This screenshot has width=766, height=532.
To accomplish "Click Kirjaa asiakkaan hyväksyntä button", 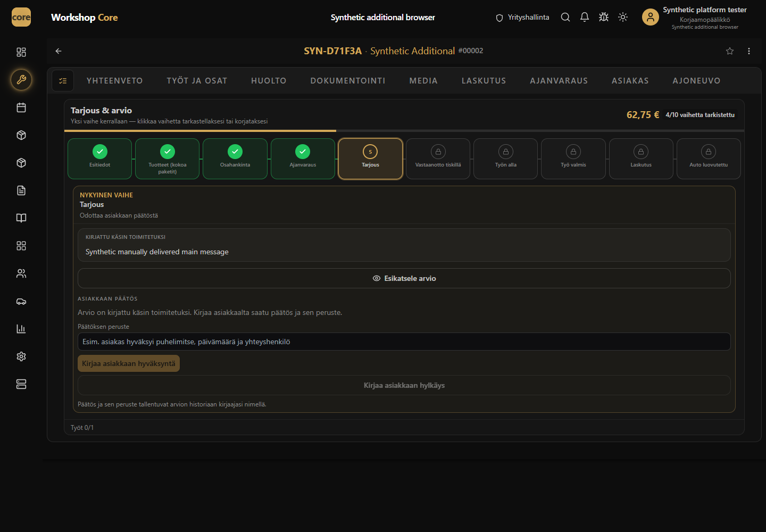I will coord(129,363).
